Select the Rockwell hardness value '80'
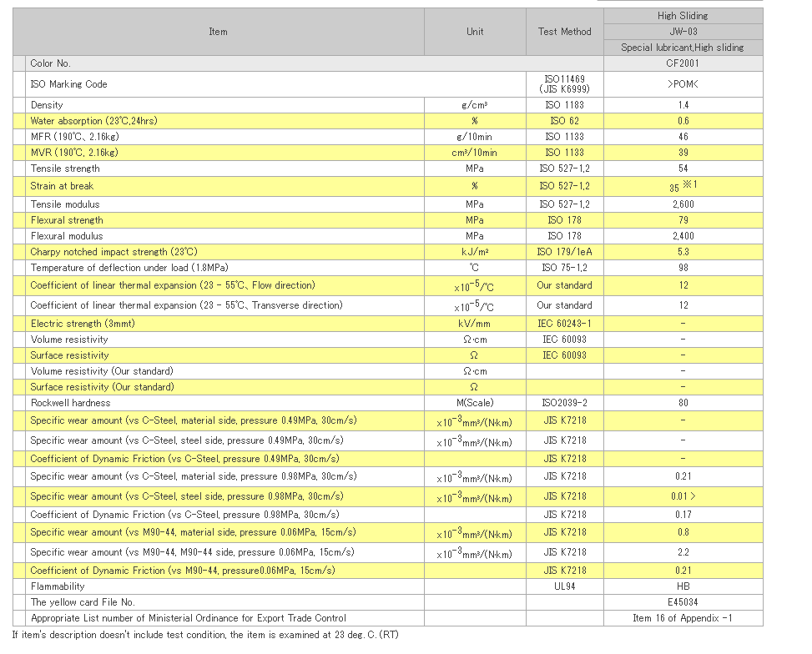Viewport: 812px width, 654px height. 683,403
